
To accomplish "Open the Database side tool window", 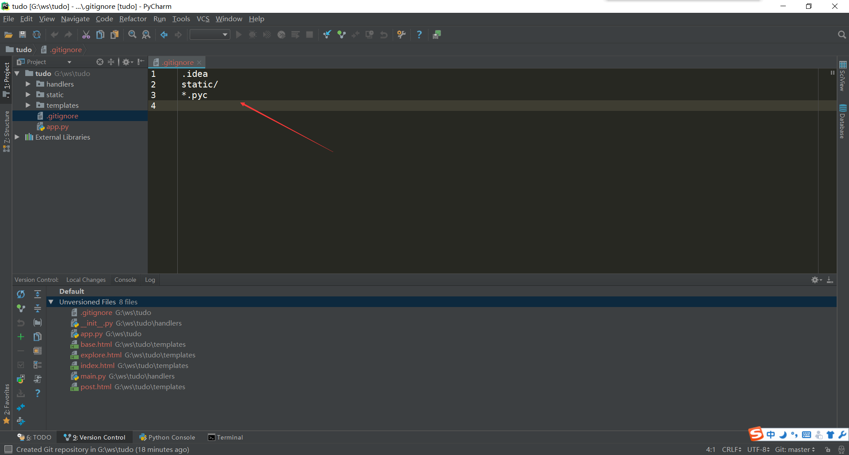I will (843, 121).
